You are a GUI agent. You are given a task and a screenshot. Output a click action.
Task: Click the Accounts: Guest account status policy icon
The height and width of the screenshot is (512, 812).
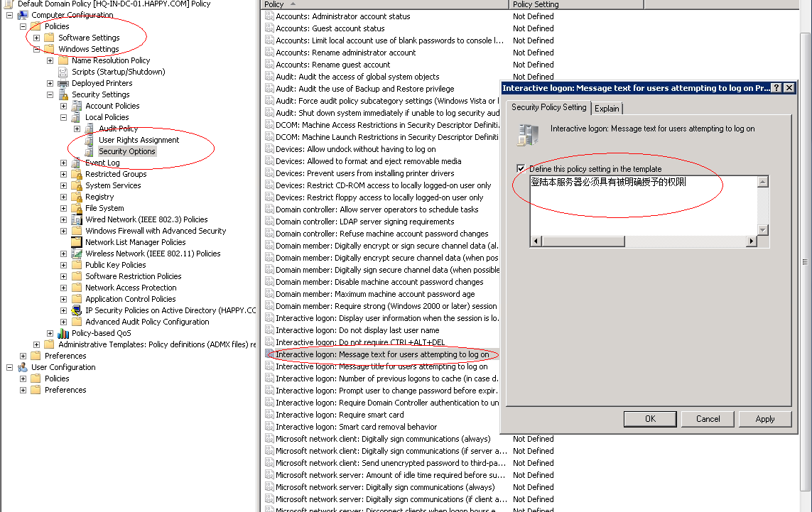tap(269, 28)
